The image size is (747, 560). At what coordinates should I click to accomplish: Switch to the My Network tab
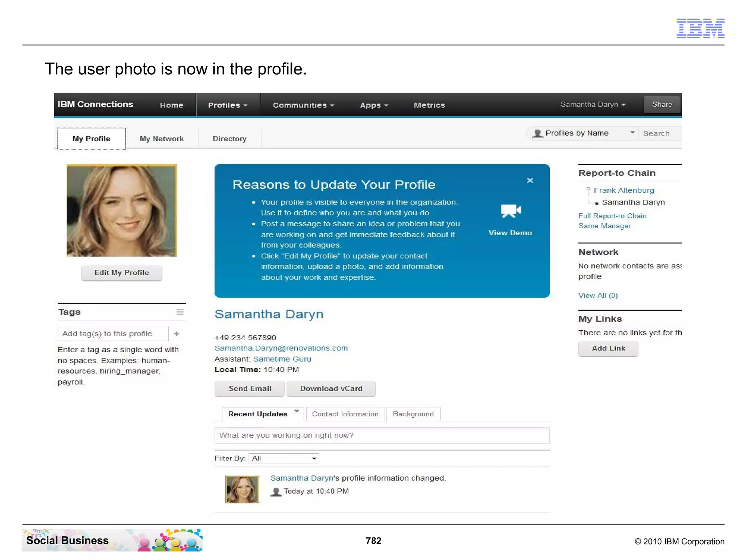pyautogui.click(x=162, y=139)
